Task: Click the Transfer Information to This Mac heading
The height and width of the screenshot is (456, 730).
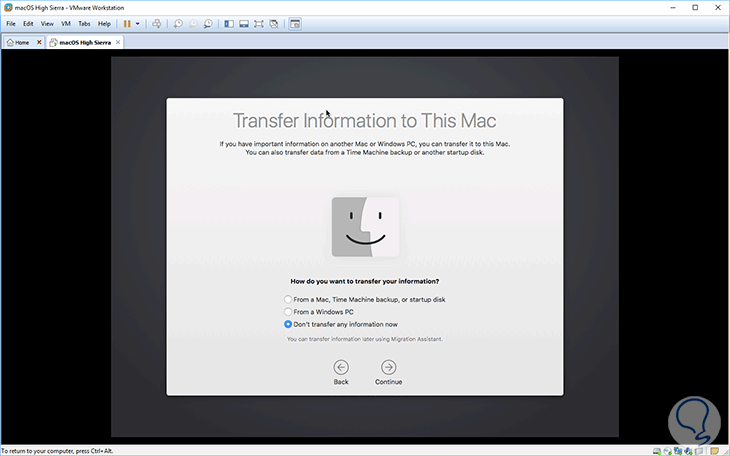Action: click(x=365, y=121)
